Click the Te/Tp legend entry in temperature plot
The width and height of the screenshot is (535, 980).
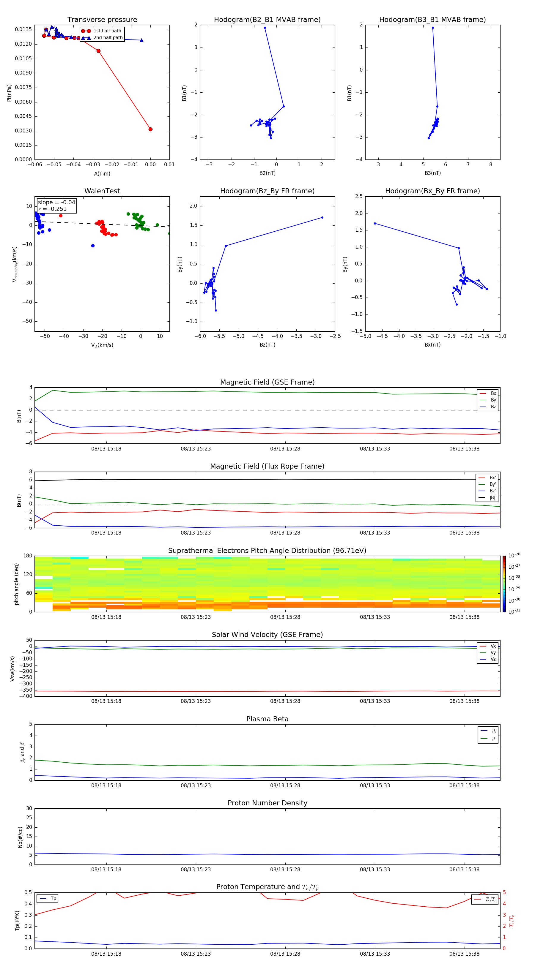[485, 899]
